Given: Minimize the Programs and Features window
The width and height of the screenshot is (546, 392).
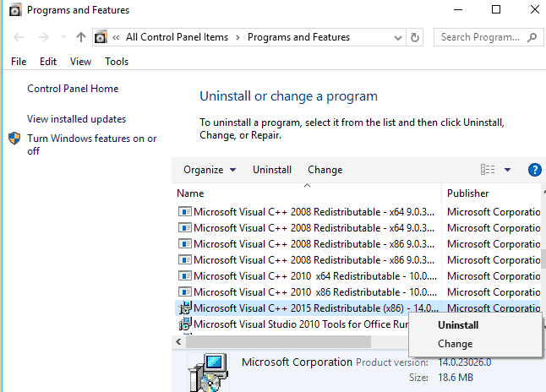Looking at the screenshot, I should click(x=458, y=10).
